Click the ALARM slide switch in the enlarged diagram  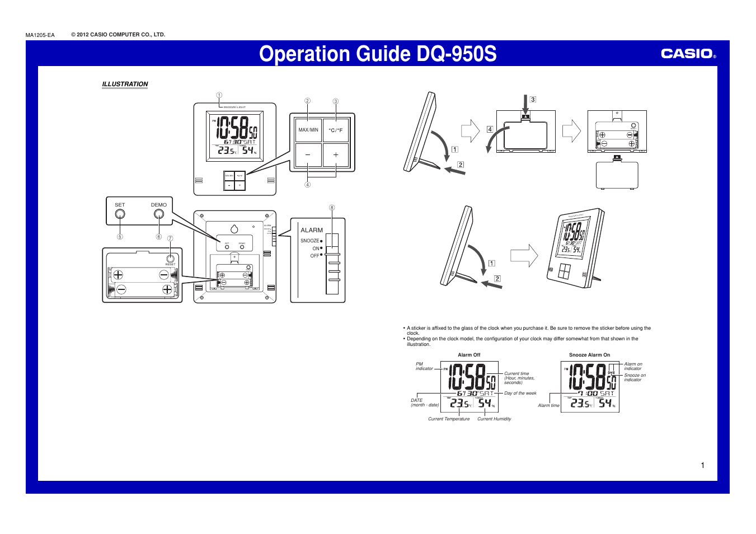tap(334, 264)
